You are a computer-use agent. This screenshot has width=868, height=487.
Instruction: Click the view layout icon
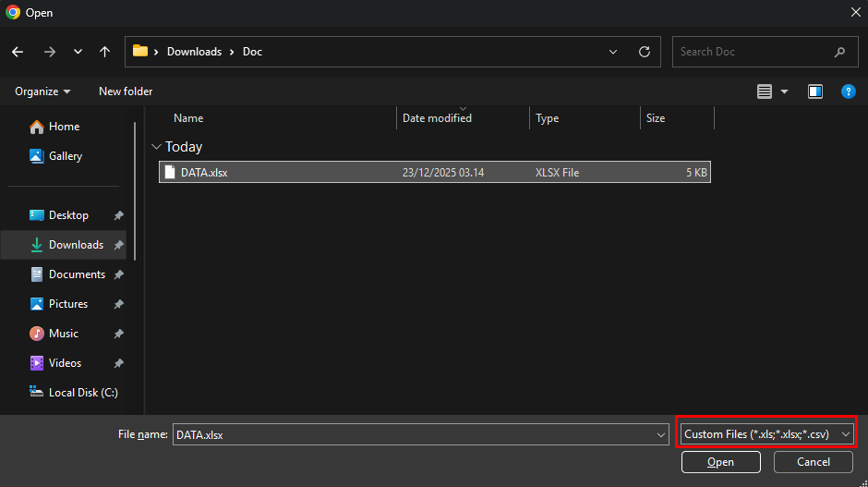765,91
